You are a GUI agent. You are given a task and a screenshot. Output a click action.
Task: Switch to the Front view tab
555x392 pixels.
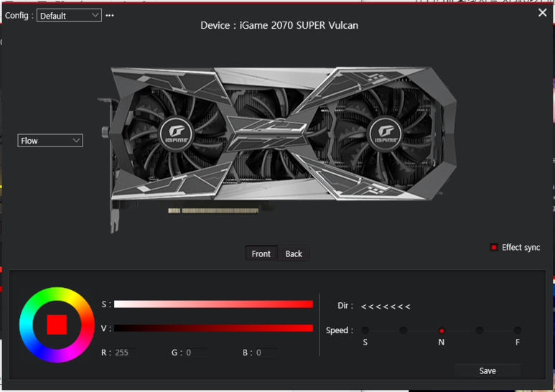(x=261, y=253)
